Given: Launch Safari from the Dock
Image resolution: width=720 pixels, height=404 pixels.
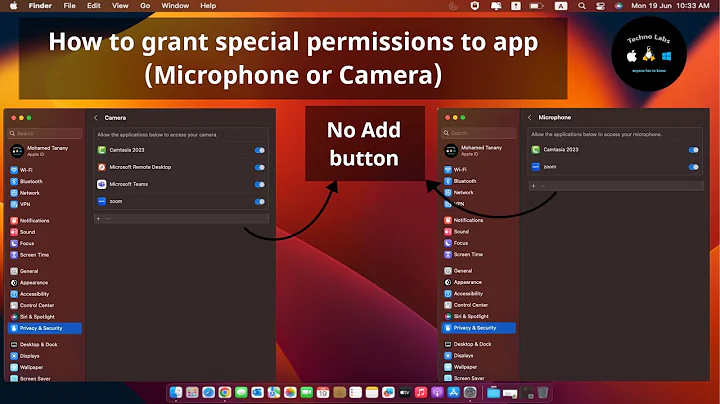Looking at the screenshot, I should click(208, 393).
